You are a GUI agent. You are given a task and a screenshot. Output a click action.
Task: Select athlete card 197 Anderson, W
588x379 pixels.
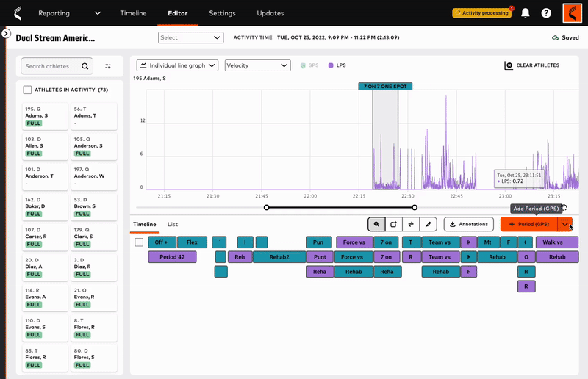click(94, 177)
